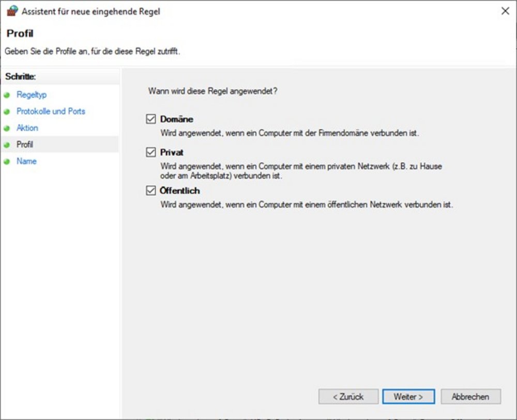Screen dimensions: 517x420
Task: Jump to the Aktion step
Action: click(x=27, y=128)
